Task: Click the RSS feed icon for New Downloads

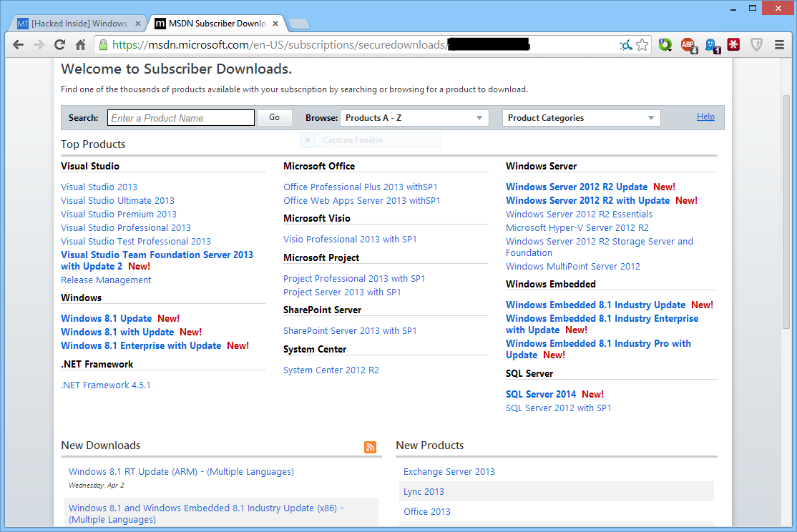Action: pos(370,447)
